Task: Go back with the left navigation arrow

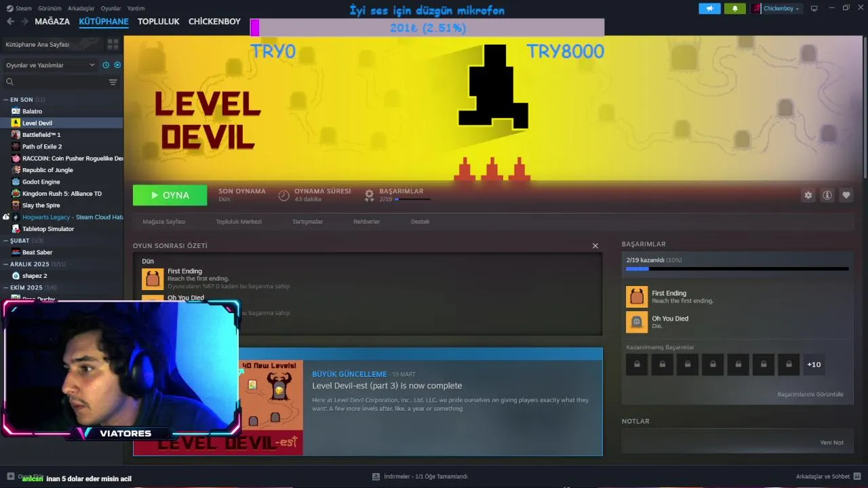Action: (10, 22)
